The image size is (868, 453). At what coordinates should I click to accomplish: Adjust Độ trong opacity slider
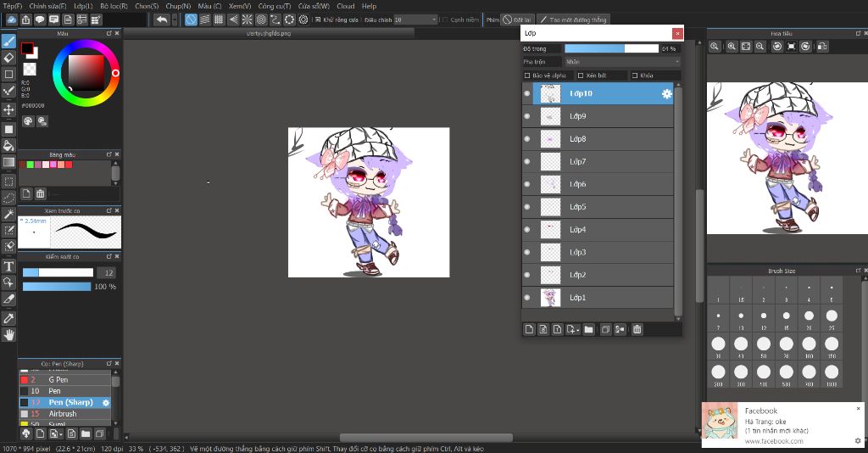tap(612, 48)
